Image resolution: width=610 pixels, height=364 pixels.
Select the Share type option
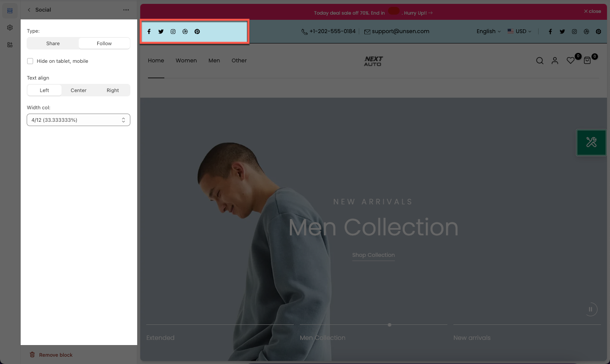pyautogui.click(x=53, y=43)
